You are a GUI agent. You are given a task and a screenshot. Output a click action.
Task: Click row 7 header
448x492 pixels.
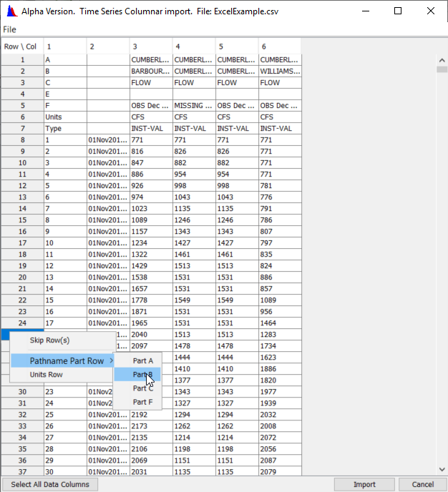pos(22,129)
